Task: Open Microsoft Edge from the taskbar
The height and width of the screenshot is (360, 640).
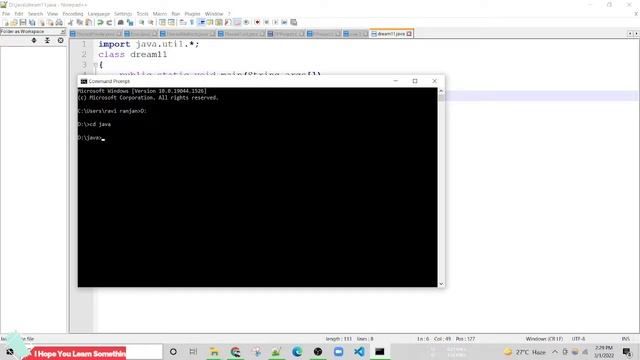Action: 297,352
